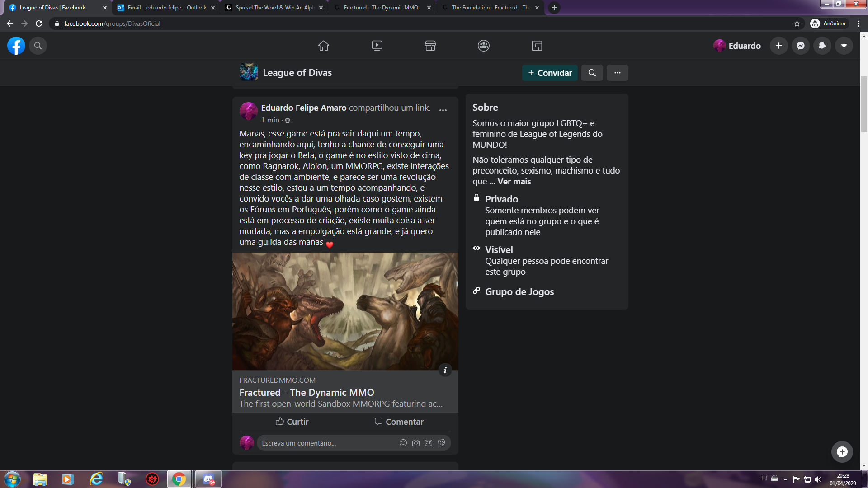This screenshot has height=488, width=868.
Task: Open the Watch video icon
Action: point(377,46)
